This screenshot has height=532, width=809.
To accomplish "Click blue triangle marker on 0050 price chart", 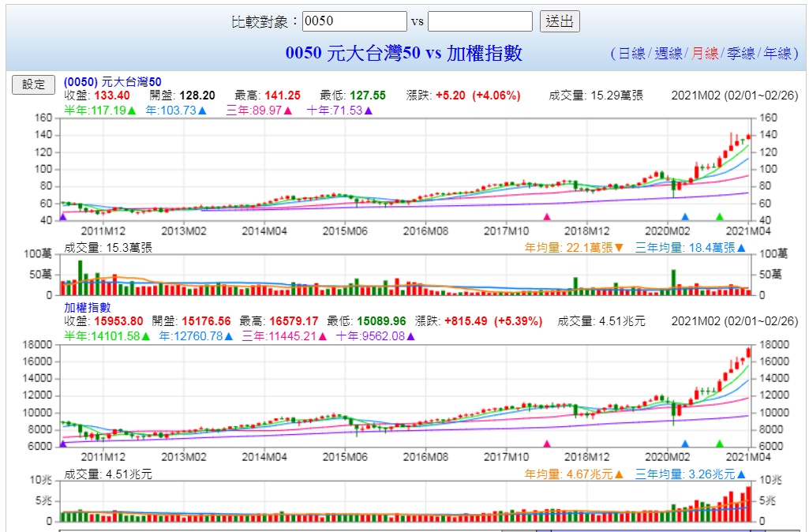I will click(685, 217).
